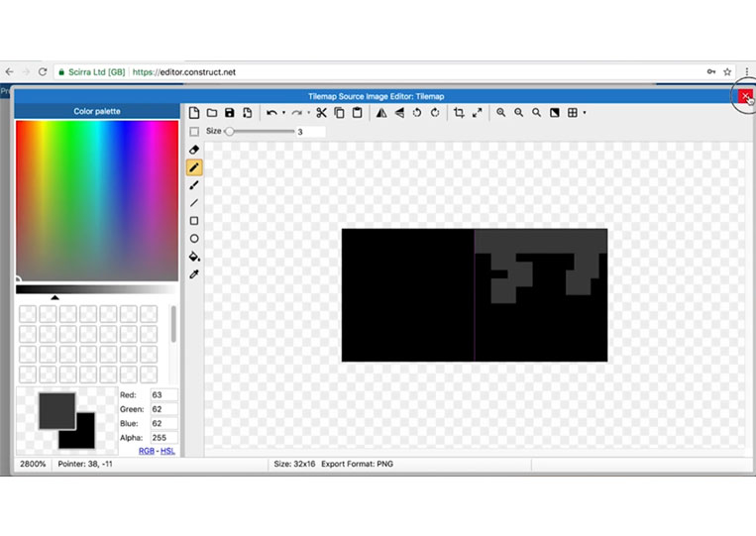Image resolution: width=756 pixels, height=536 pixels.
Task: Select the Line tool
Action: point(194,203)
